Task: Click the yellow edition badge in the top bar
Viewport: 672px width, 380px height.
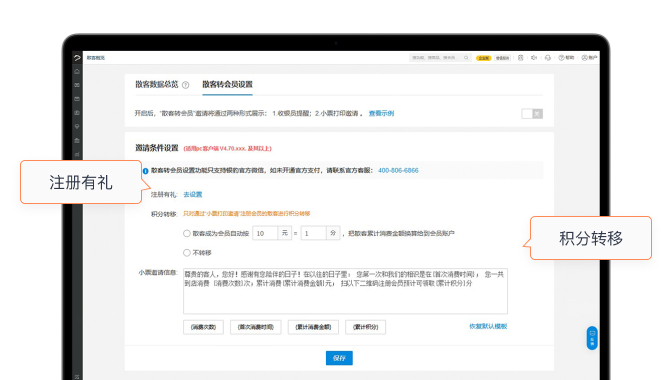Action: click(483, 58)
